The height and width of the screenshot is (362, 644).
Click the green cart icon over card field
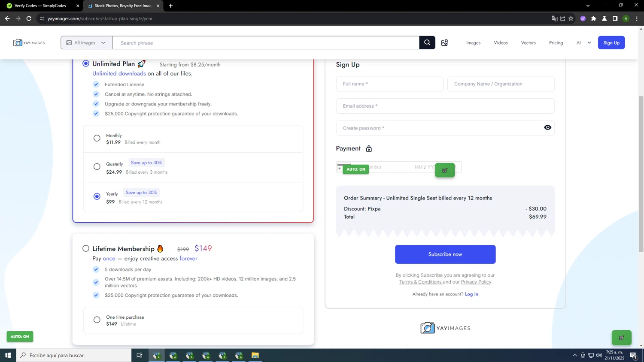pos(445,170)
